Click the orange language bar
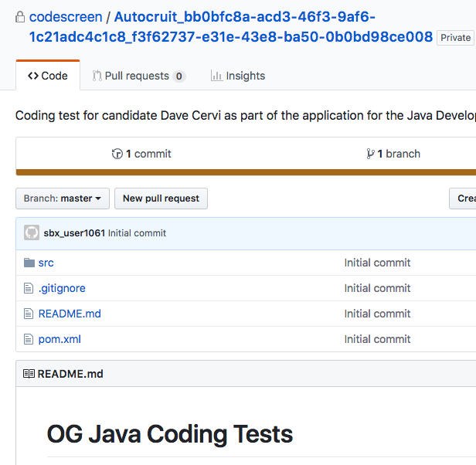476x465 pixels. pyautogui.click(x=246, y=172)
